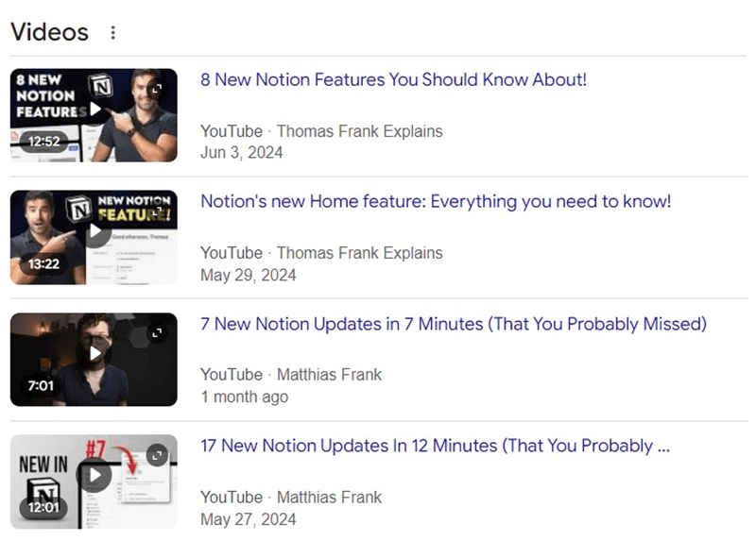The width and height of the screenshot is (756, 541).
Task: Play the 17 New Notion Updates video
Action: [x=94, y=475]
